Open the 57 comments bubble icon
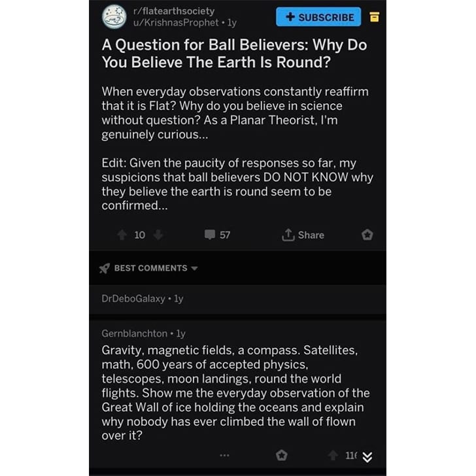Screen dimensions: 476x476 click(210, 235)
